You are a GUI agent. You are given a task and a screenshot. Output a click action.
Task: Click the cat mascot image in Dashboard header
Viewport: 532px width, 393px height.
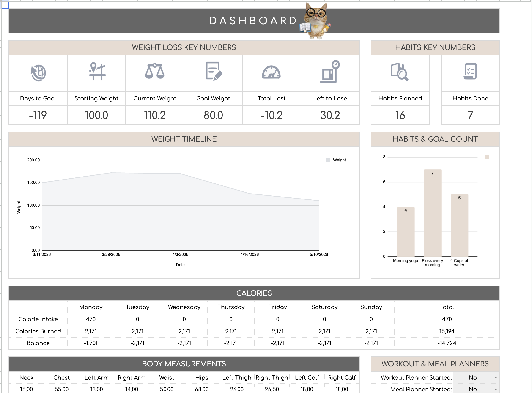[315, 21]
